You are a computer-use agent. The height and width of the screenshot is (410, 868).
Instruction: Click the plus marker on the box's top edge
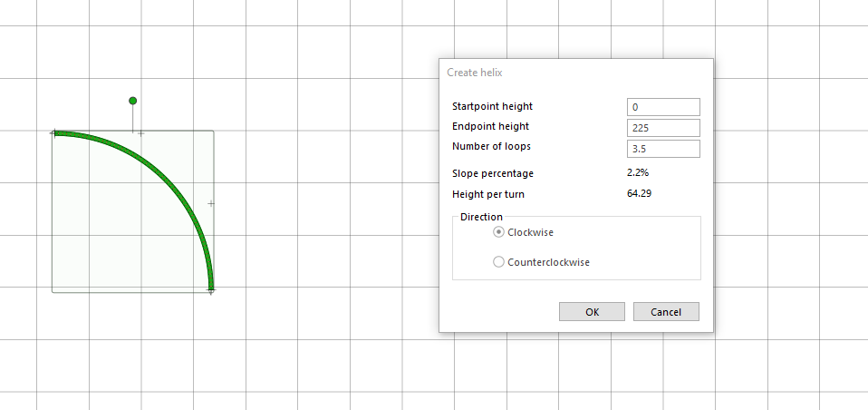pos(140,133)
